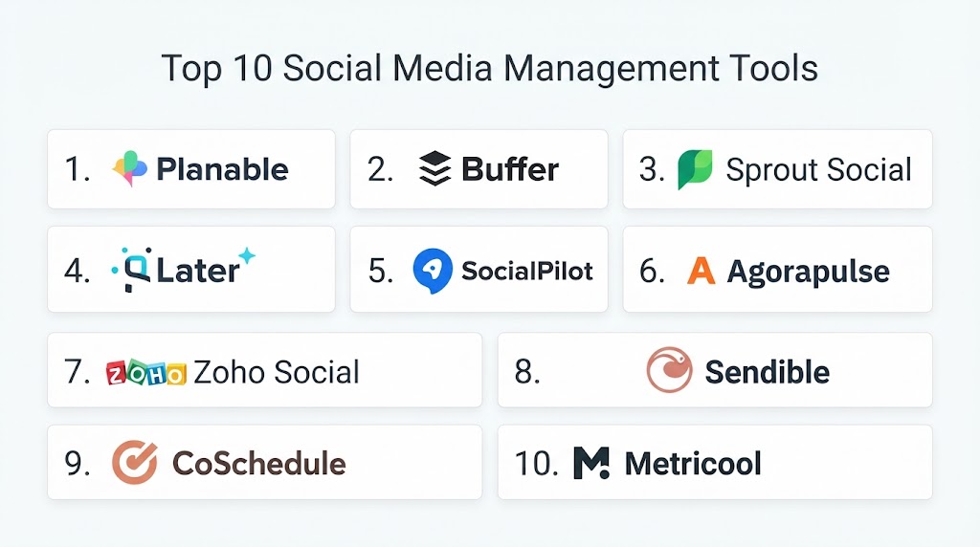This screenshot has width=980, height=547.
Task: Select the Buffer text label
Action: [510, 169]
